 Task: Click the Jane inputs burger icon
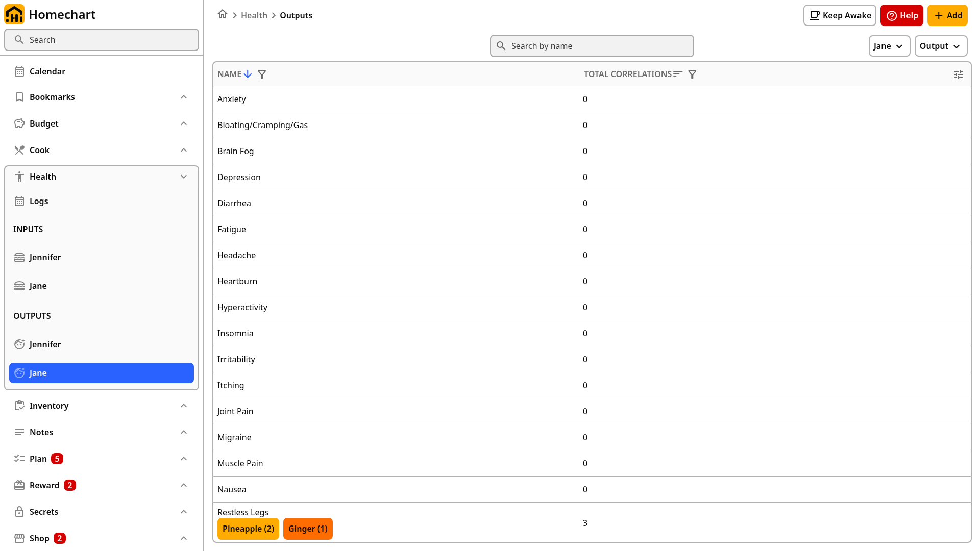point(19,286)
